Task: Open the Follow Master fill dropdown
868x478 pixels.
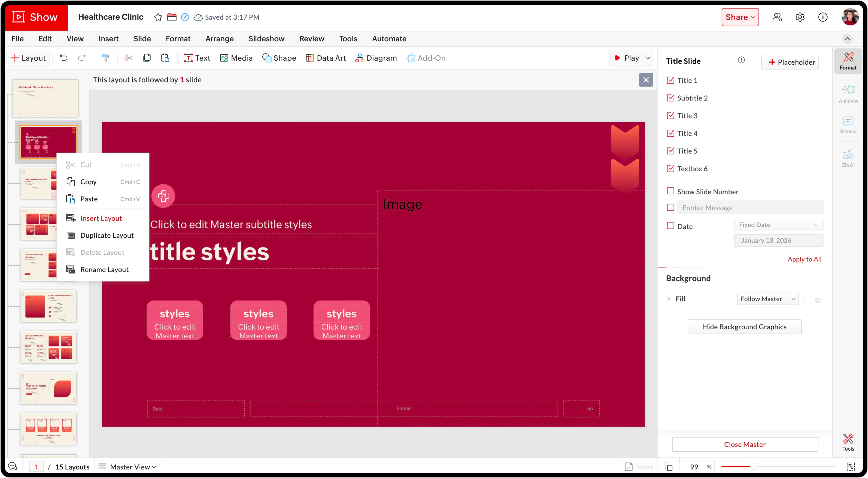Action: tap(768, 299)
